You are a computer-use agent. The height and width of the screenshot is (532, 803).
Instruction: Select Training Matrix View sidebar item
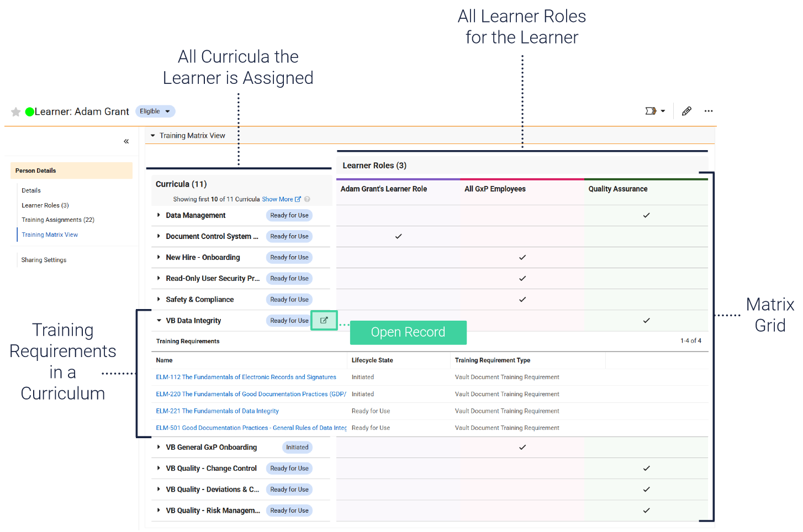pos(50,235)
